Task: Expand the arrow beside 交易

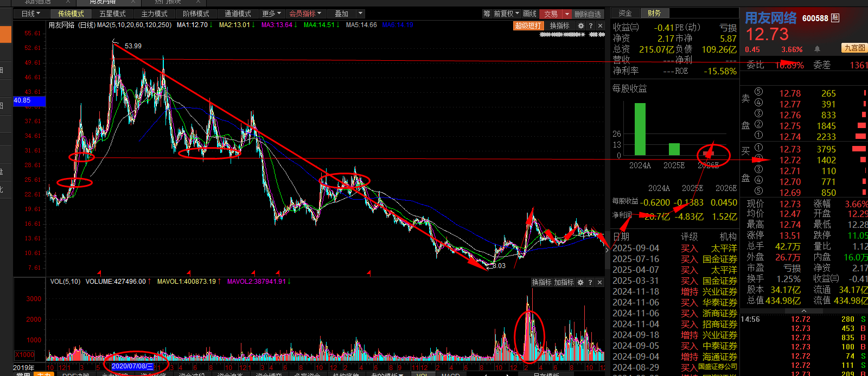Action: pyautogui.click(x=567, y=14)
